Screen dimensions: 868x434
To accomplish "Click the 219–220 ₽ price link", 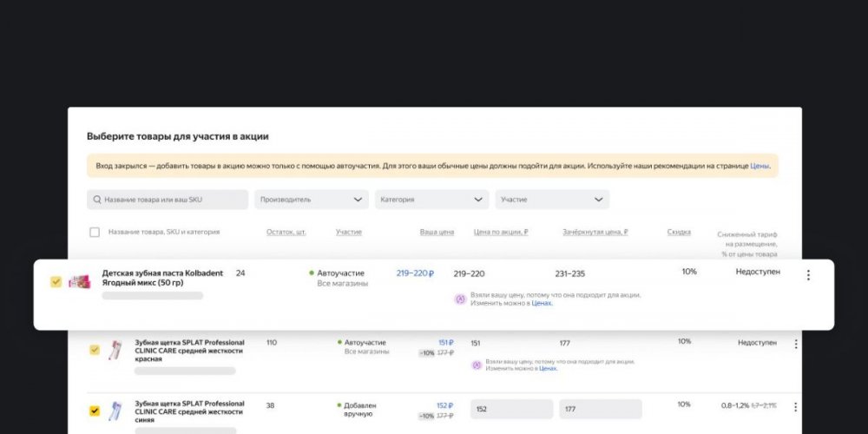I will tap(415, 273).
